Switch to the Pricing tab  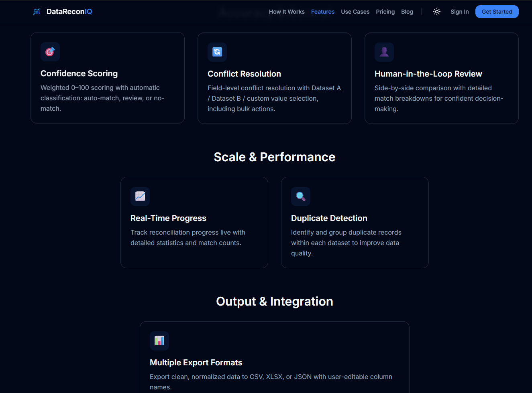coord(385,12)
